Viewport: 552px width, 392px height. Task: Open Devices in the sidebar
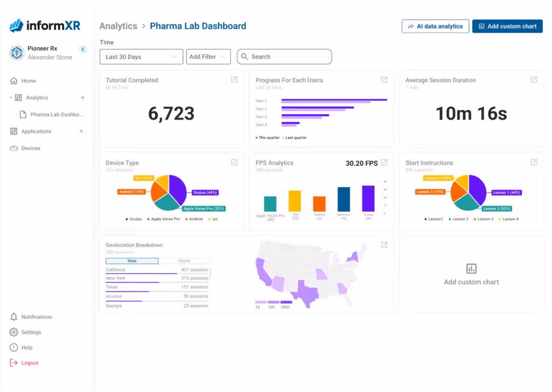(x=31, y=149)
